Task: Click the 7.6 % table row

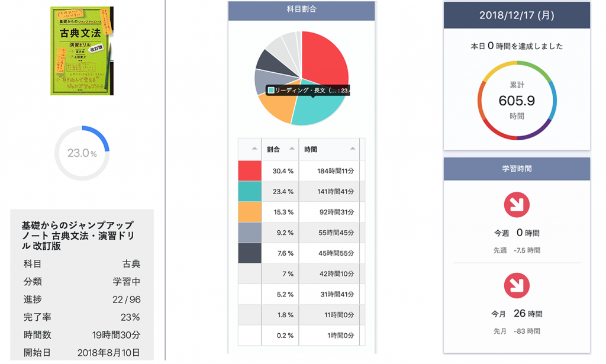Action: [x=302, y=253]
